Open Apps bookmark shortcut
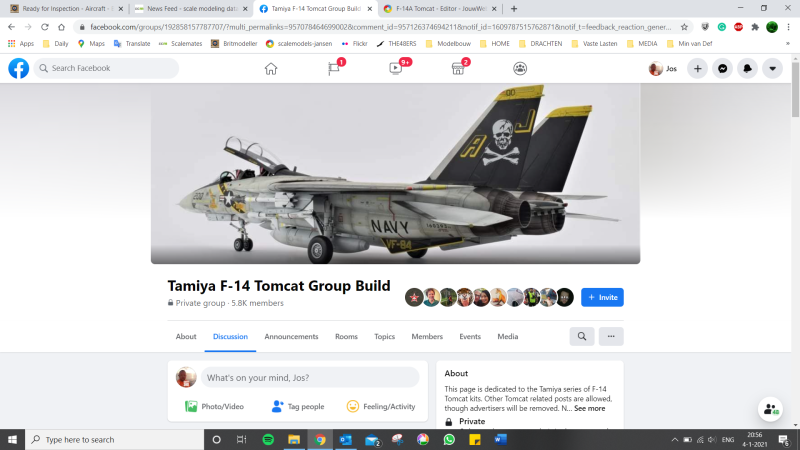The image size is (800, 450). tap(21, 44)
